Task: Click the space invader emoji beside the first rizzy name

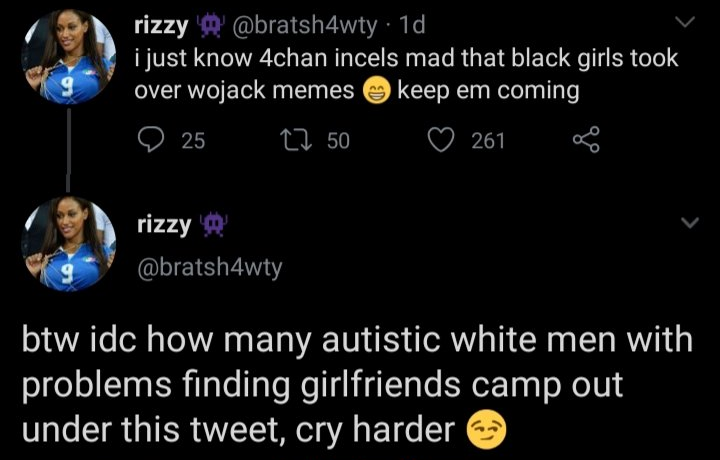Action: pos(210,25)
